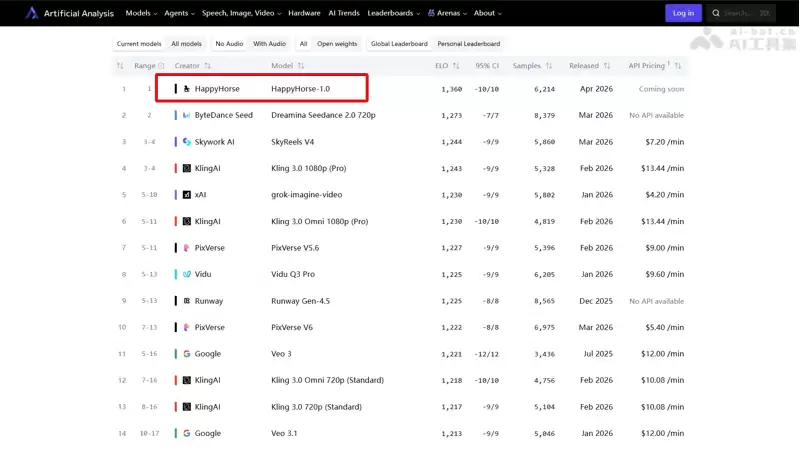Click the xAI creator logo icon
This screenshot has width=800, height=450.
coord(187,194)
